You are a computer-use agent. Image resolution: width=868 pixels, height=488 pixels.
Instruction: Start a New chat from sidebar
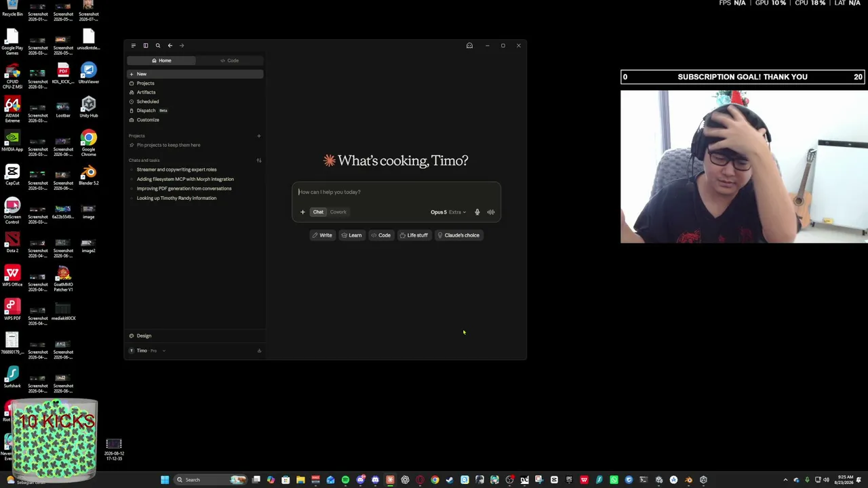[x=195, y=74]
